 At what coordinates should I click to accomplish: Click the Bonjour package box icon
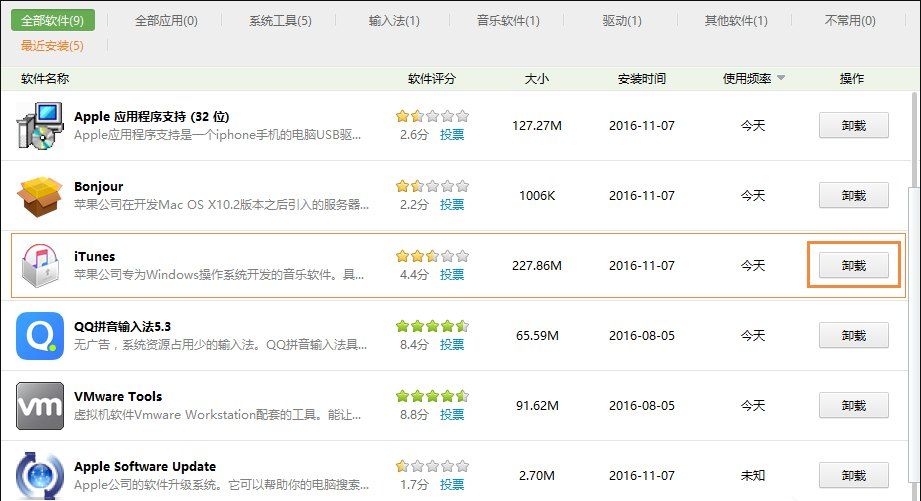(x=40, y=196)
